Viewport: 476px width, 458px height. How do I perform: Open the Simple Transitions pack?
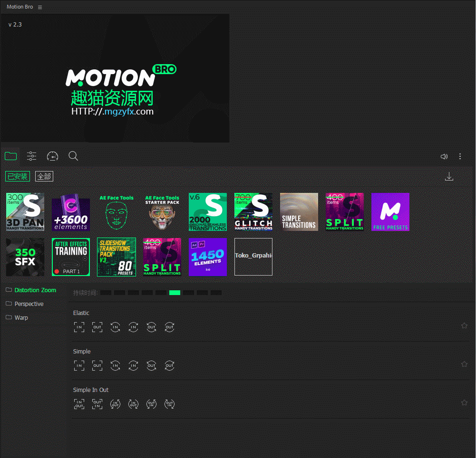pyautogui.click(x=299, y=212)
